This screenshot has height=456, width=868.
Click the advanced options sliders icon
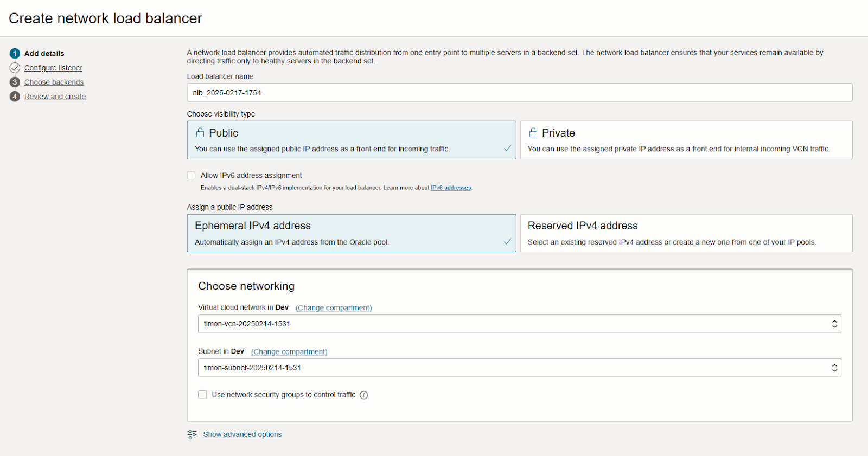click(192, 434)
